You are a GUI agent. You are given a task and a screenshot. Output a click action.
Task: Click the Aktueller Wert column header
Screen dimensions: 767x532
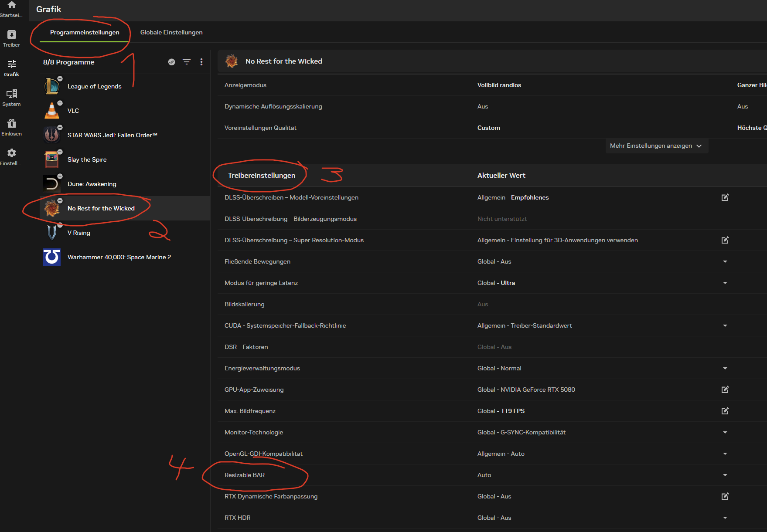click(501, 175)
